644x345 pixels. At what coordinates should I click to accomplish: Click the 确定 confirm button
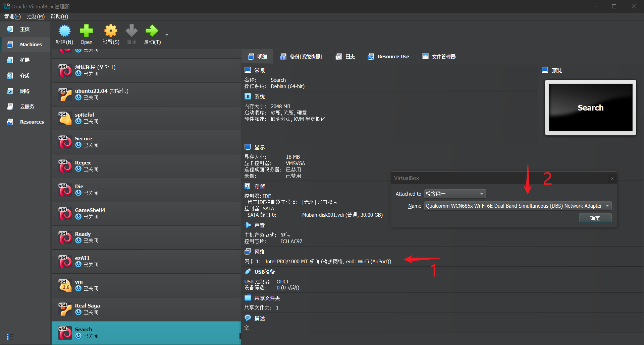point(595,218)
